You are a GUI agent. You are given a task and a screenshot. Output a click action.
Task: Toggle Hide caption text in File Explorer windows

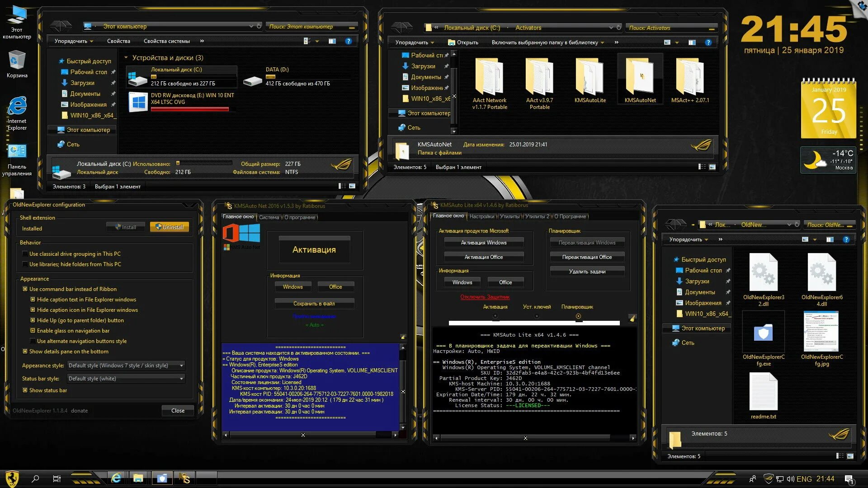coord(33,300)
